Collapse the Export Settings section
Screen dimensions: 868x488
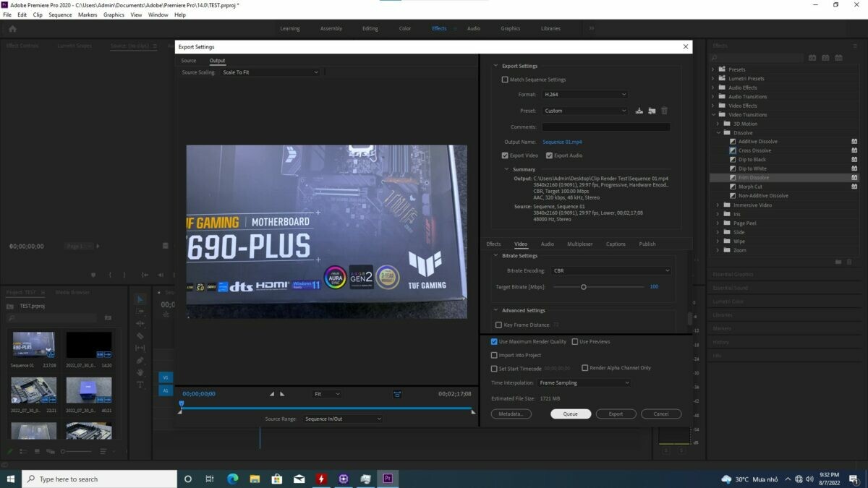pos(495,66)
